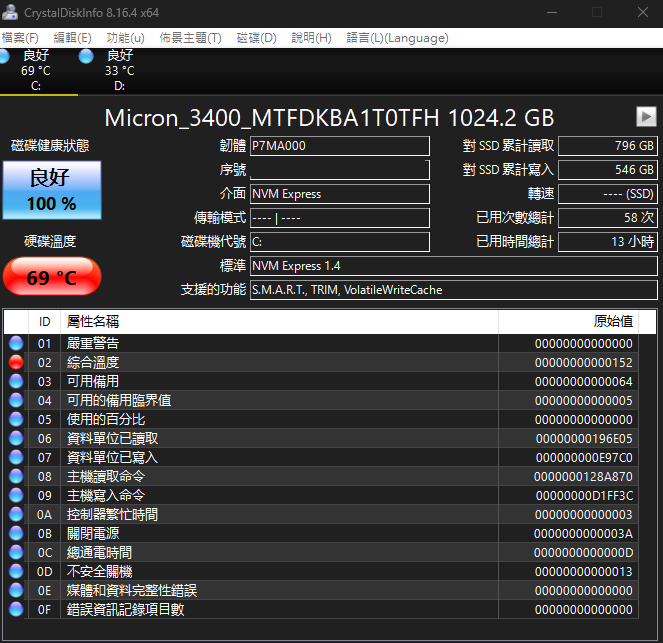Select the 綜合溫度 attribute row
663x643 pixels.
(321, 362)
